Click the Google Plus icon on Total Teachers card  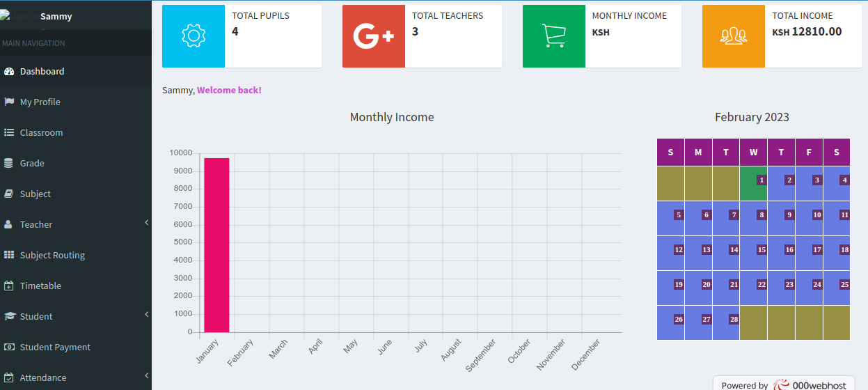tap(373, 36)
